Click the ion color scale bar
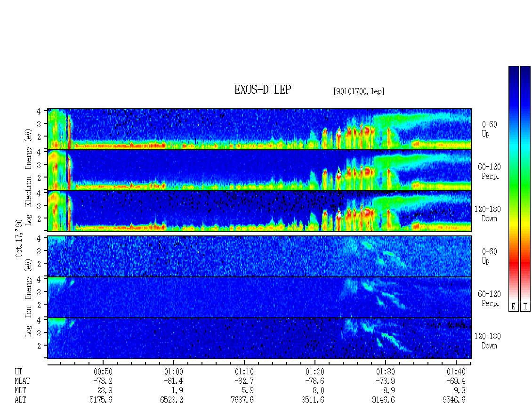The image size is (532, 412). click(x=525, y=184)
